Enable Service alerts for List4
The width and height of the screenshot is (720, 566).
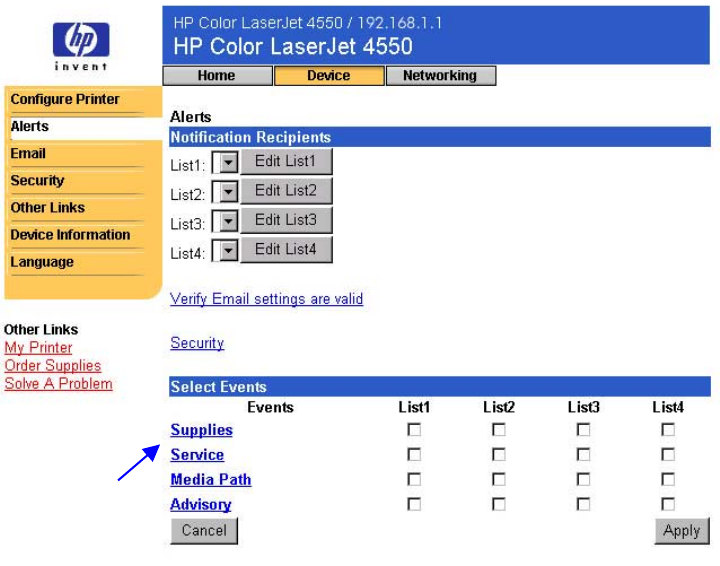pos(668,454)
